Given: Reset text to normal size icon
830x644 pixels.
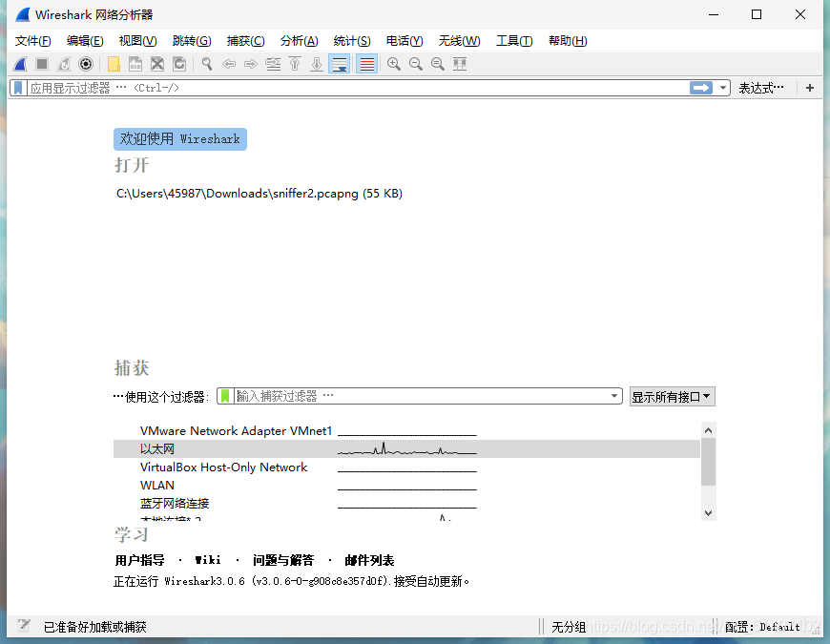Looking at the screenshot, I should coord(438,65).
